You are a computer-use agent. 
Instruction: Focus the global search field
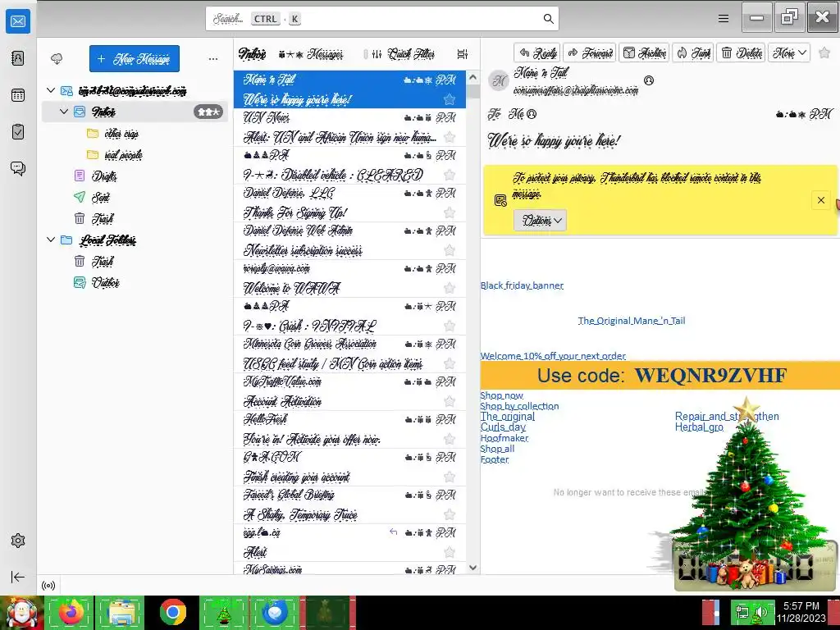pos(382,19)
